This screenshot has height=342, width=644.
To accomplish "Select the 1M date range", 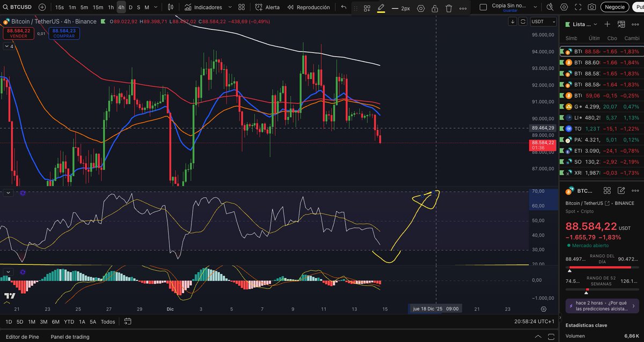I will tap(32, 322).
